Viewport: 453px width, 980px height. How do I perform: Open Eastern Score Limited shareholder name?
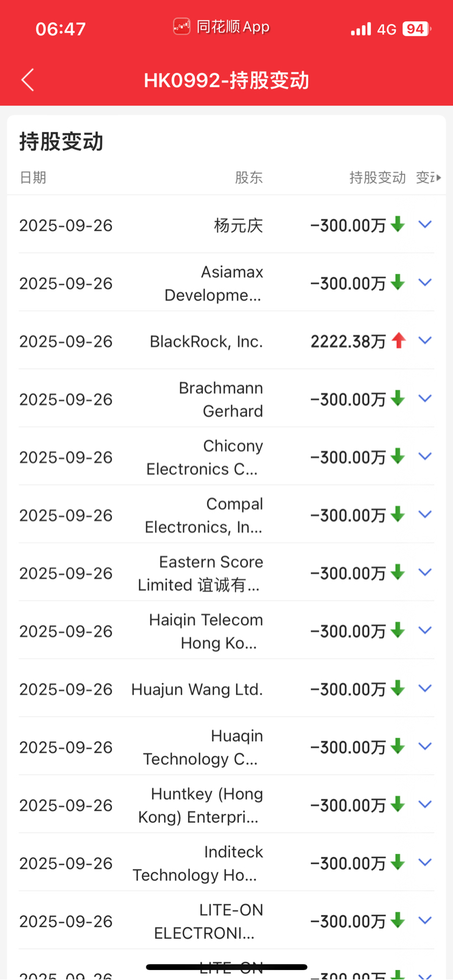tap(200, 573)
